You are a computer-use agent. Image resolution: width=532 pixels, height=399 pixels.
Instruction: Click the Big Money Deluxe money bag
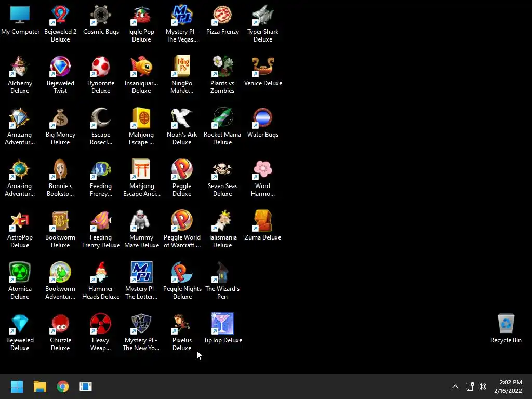60,118
